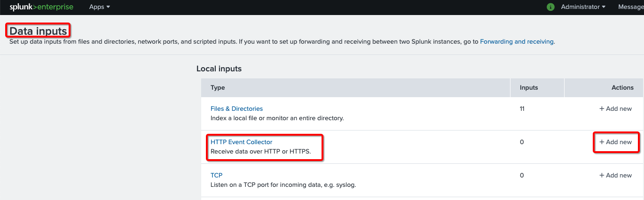The width and height of the screenshot is (644, 200).
Task: Open the Files & Directories input type
Action: coord(236,108)
